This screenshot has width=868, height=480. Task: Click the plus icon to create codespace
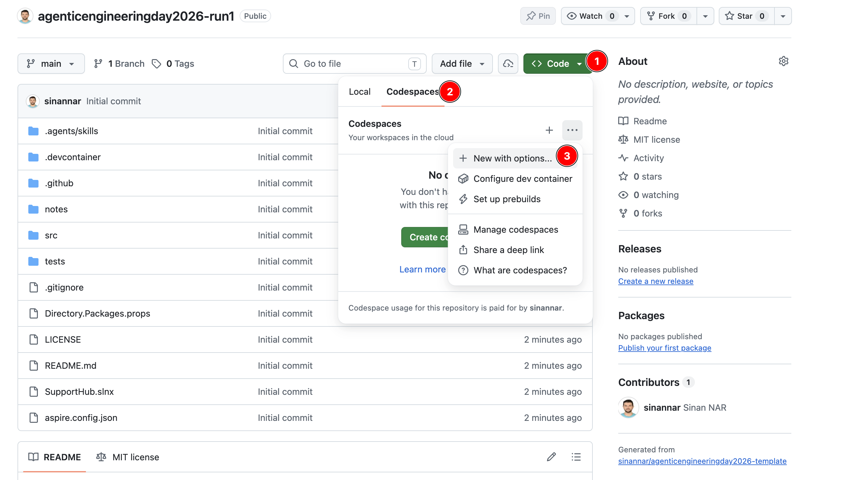[549, 130]
